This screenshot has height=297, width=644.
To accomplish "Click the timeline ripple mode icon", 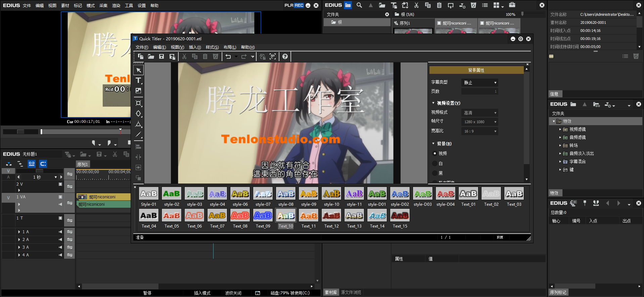I will [x=20, y=164].
